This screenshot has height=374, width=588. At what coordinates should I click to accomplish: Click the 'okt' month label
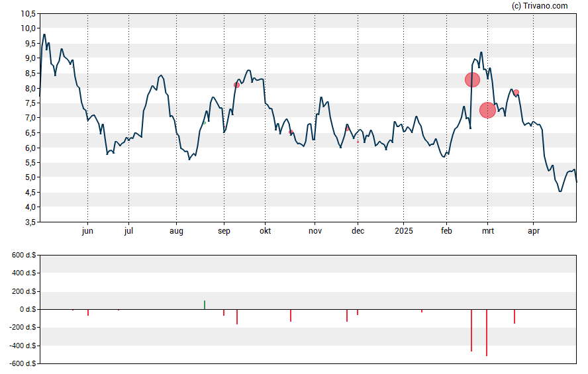click(265, 231)
